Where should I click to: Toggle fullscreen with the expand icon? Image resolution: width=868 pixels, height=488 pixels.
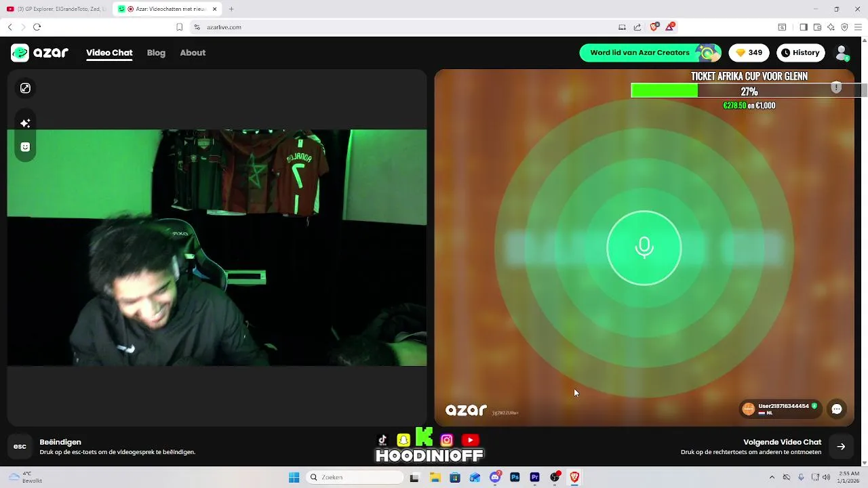25,88
